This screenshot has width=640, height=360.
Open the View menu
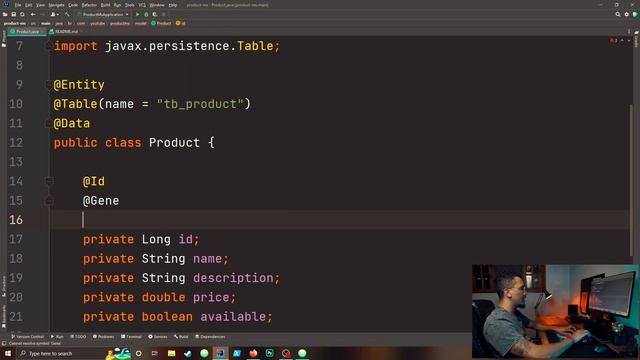pyautogui.click(x=40, y=5)
